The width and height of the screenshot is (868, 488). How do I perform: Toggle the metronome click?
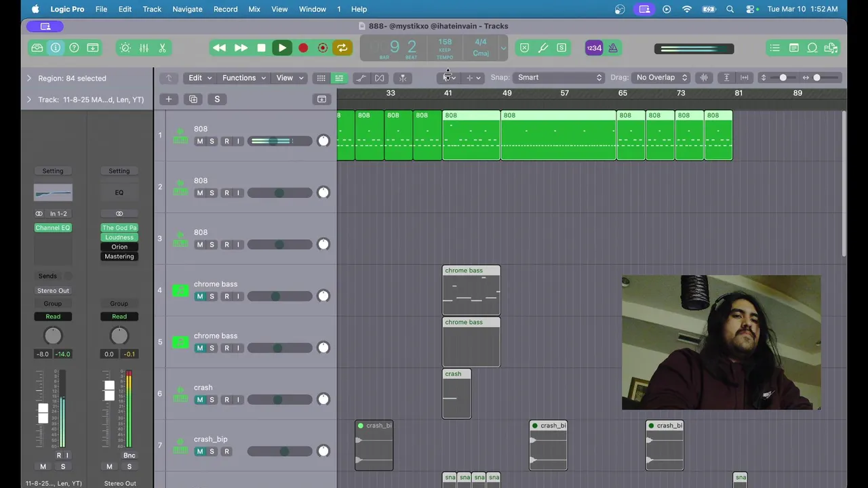tap(613, 48)
